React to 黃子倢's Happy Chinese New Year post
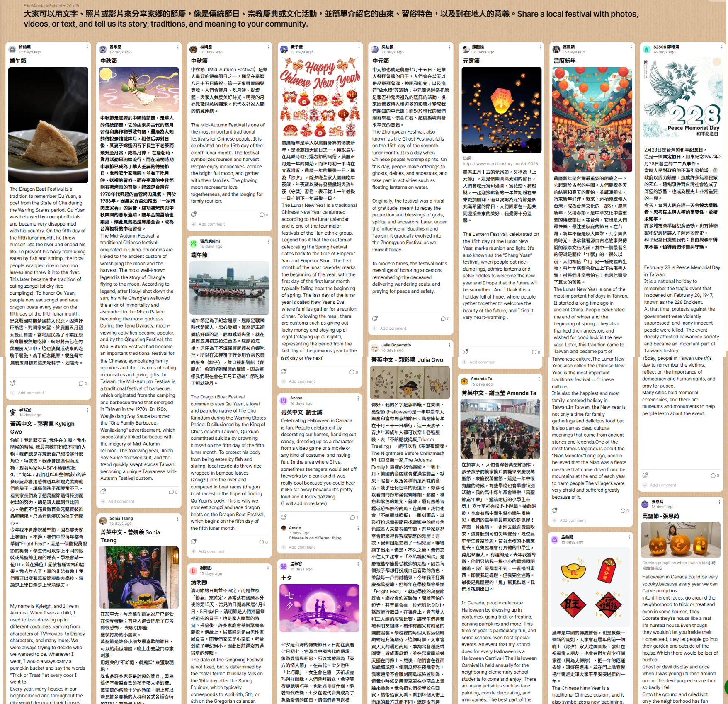This screenshot has width=728, height=704. [x=284, y=371]
